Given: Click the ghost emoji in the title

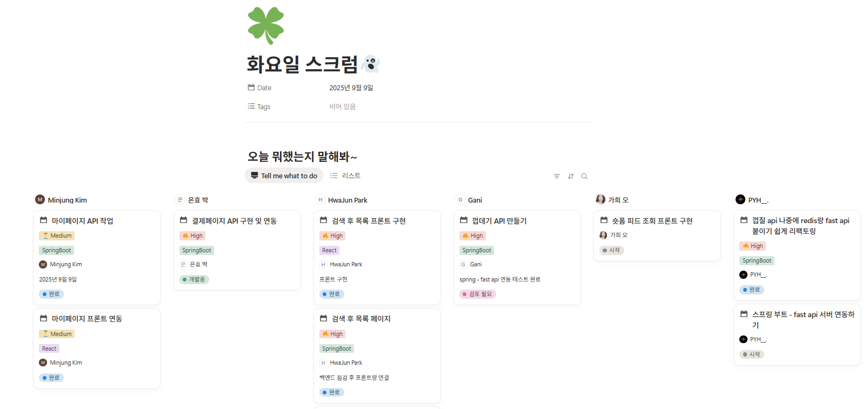Looking at the screenshot, I should point(371,64).
